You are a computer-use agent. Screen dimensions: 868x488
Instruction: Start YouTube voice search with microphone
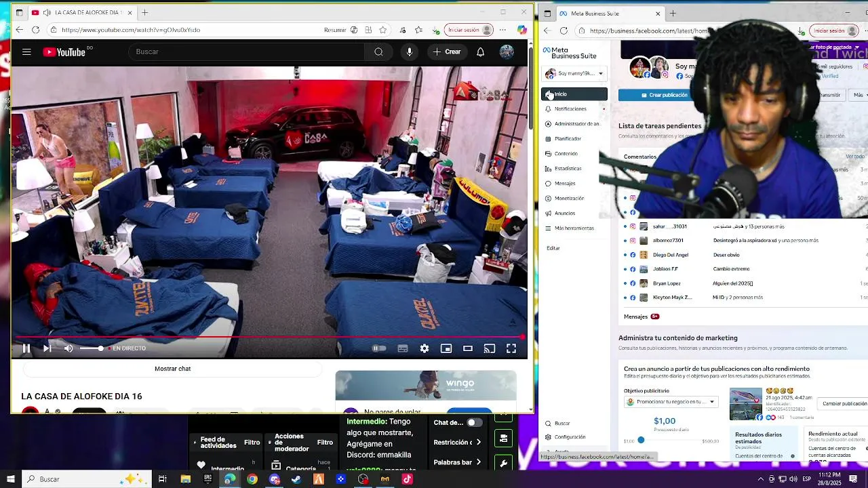pyautogui.click(x=409, y=52)
